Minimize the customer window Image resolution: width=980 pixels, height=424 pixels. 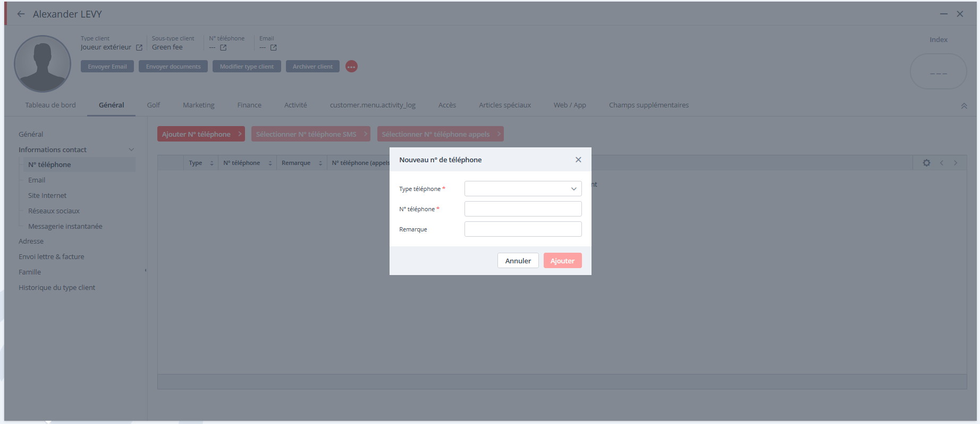[x=944, y=14]
